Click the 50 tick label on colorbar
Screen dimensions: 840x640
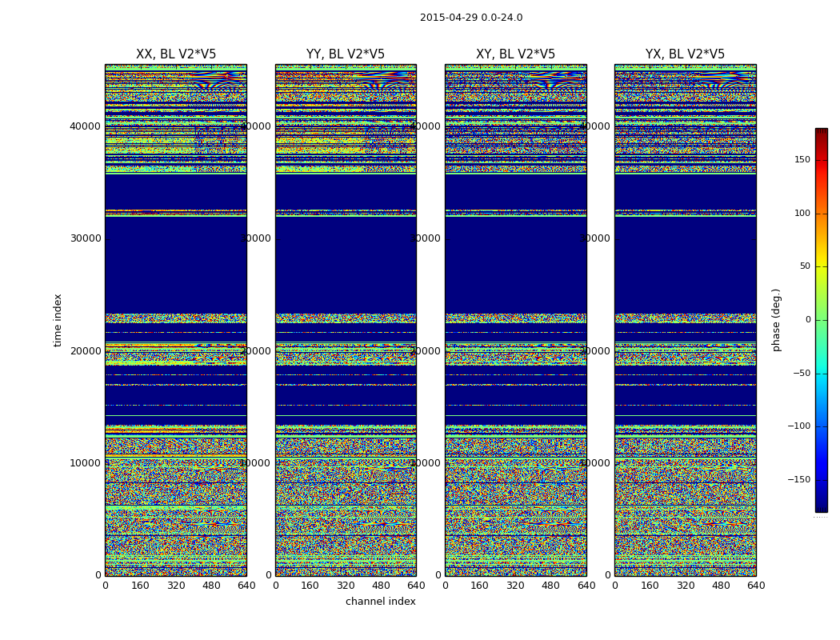coord(805,266)
